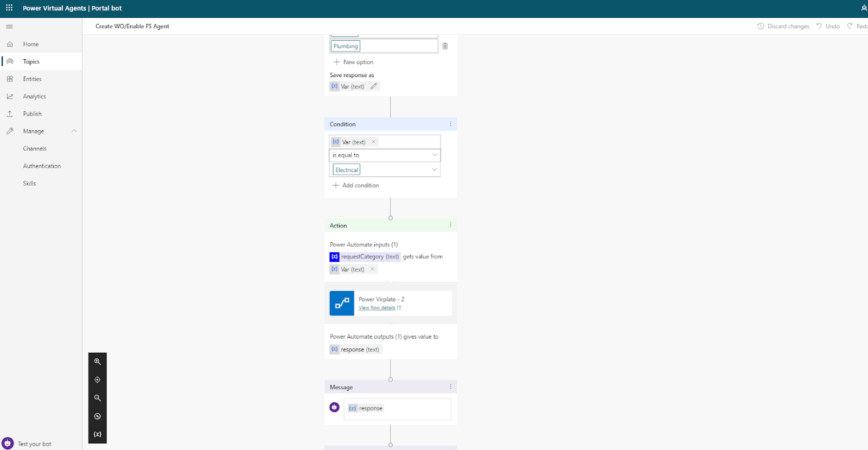Open the variables {x} panel
This screenshot has width=868, height=450.
pyautogui.click(x=98, y=434)
